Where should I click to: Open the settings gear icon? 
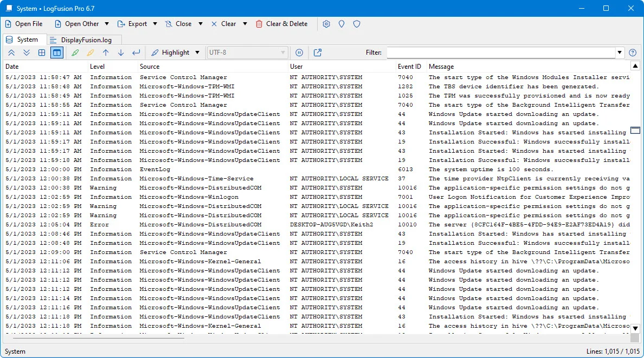(326, 24)
